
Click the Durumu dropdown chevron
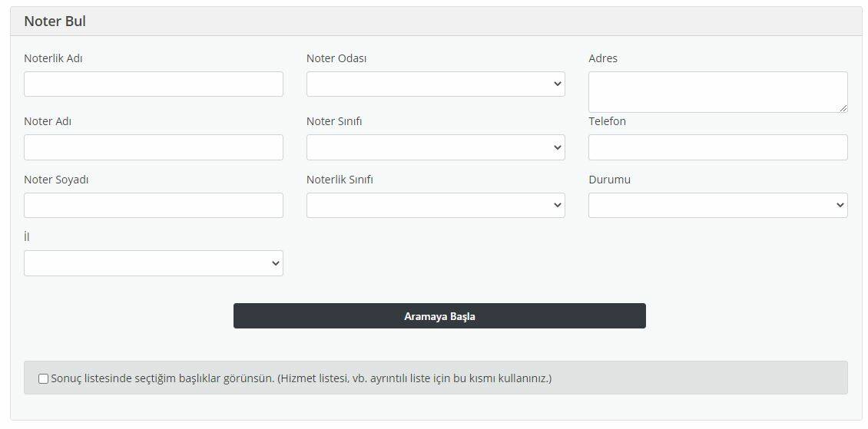point(840,205)
